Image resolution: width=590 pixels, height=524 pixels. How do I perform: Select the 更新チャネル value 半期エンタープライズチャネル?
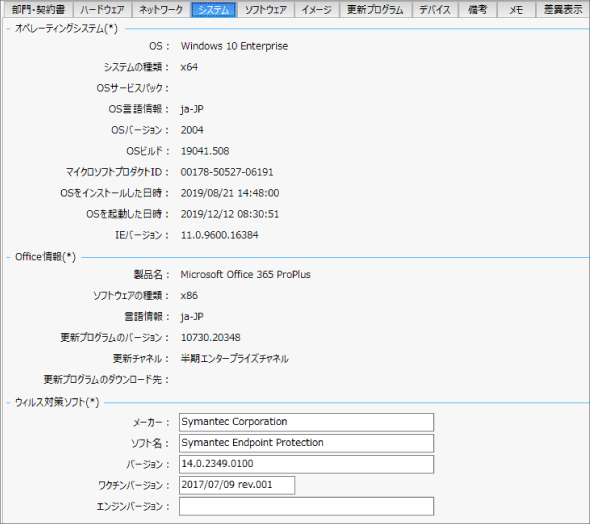[x=234, y=358]
